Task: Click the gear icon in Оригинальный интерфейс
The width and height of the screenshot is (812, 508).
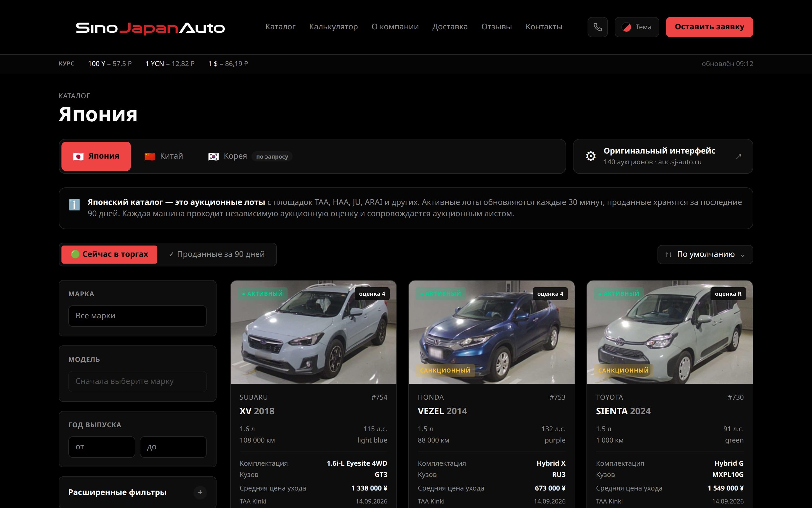Action: click(x=591, y=156)
